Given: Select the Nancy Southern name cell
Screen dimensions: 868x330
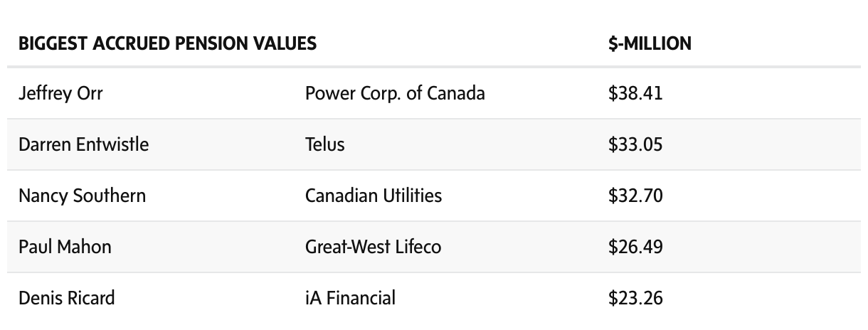Looking at the screenshot, I should click(x=82, y=196).
